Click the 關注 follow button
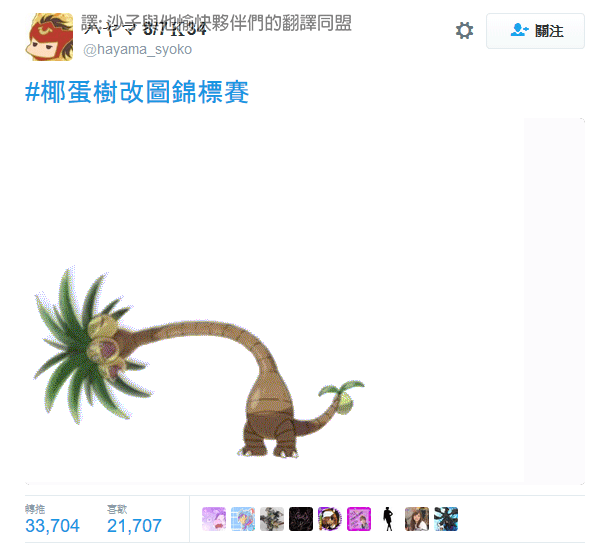This screenshot has height=559, width=605. [535, 31]
